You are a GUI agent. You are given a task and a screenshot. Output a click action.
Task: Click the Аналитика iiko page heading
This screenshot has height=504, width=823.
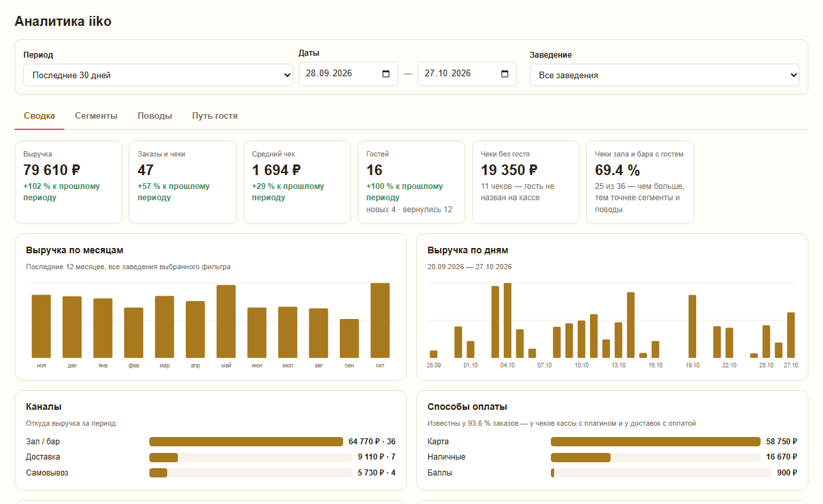[63, 21]
